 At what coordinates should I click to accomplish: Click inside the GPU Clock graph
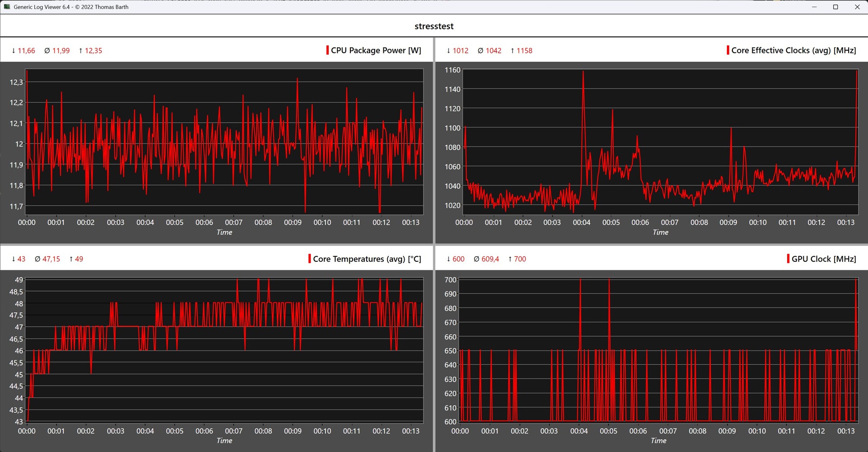click(659, 350)
